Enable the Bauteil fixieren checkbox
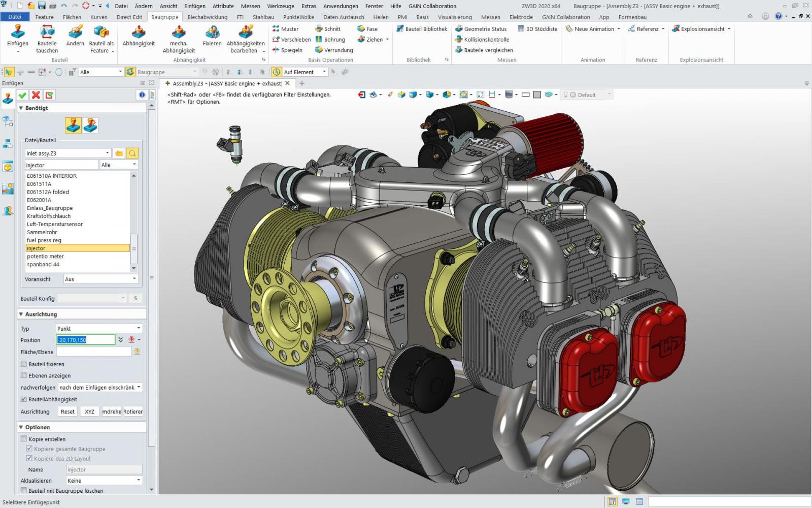 pyautogui.click(x=23, y=364)
